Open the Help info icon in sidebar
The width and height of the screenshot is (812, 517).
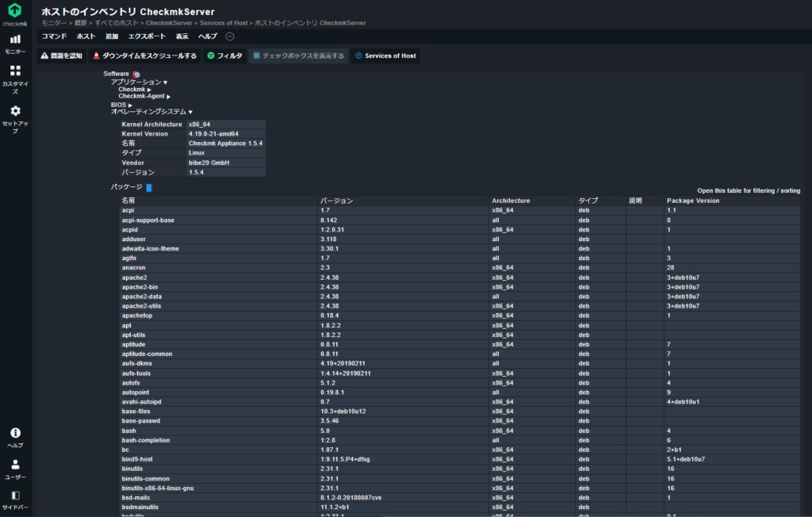point(15,433)
